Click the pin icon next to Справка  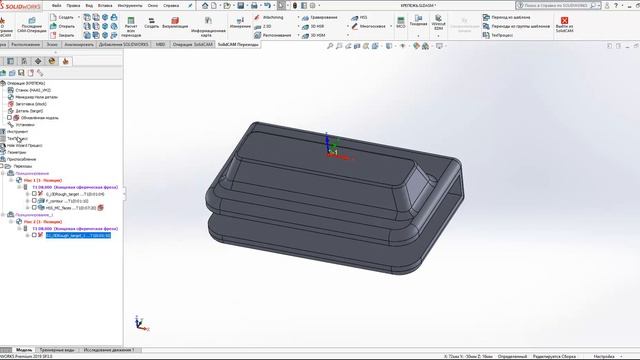190,6
